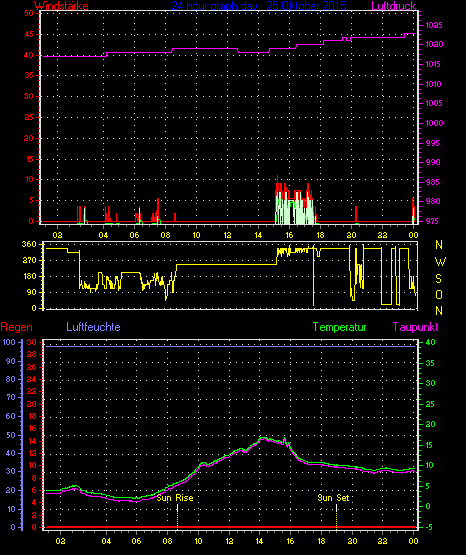The height and width of the screenshot is (555, 466).
Task: Click the Taupunkt legend label
Action: (x=415, y=327)
